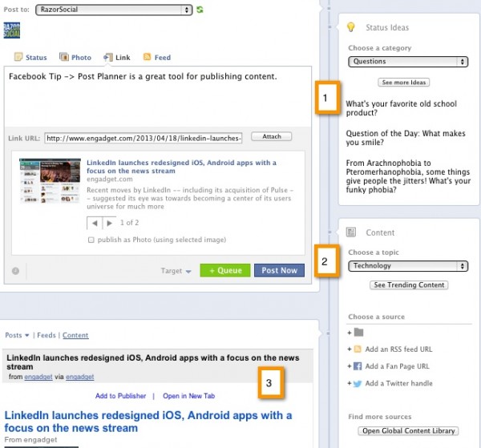Switch to the Feed tab
The image size is (481, 448).
pos(162,58)
